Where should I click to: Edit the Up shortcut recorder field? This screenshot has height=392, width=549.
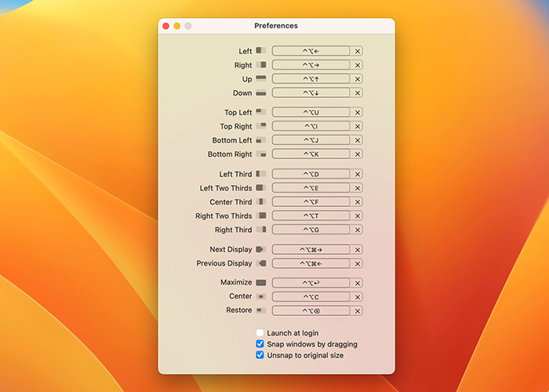pyautogui.click(x=311, y=79)
